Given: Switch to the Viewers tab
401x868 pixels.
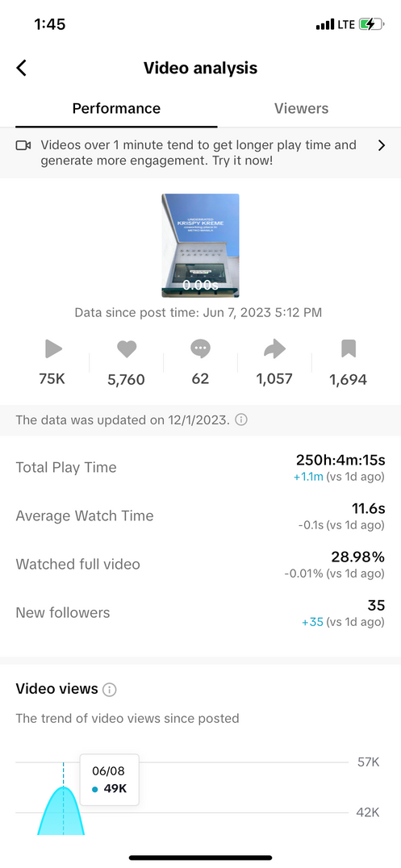Looking at the screenshot, I should 301,108.
